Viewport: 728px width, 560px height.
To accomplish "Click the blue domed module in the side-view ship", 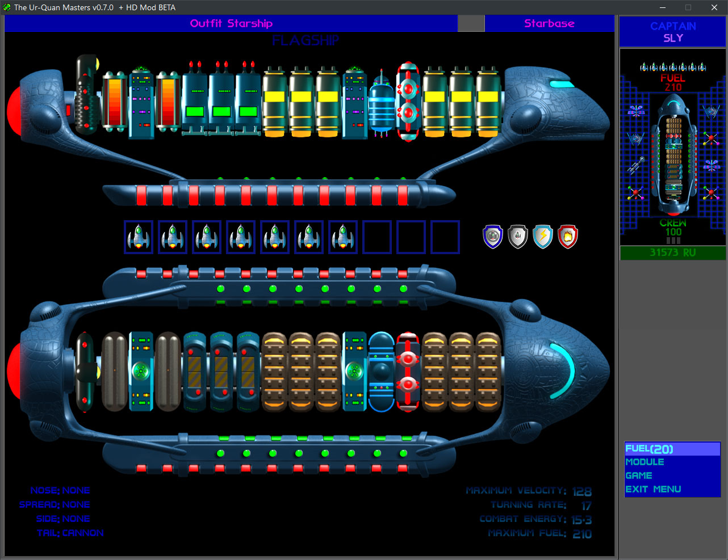I will (382, 372).
